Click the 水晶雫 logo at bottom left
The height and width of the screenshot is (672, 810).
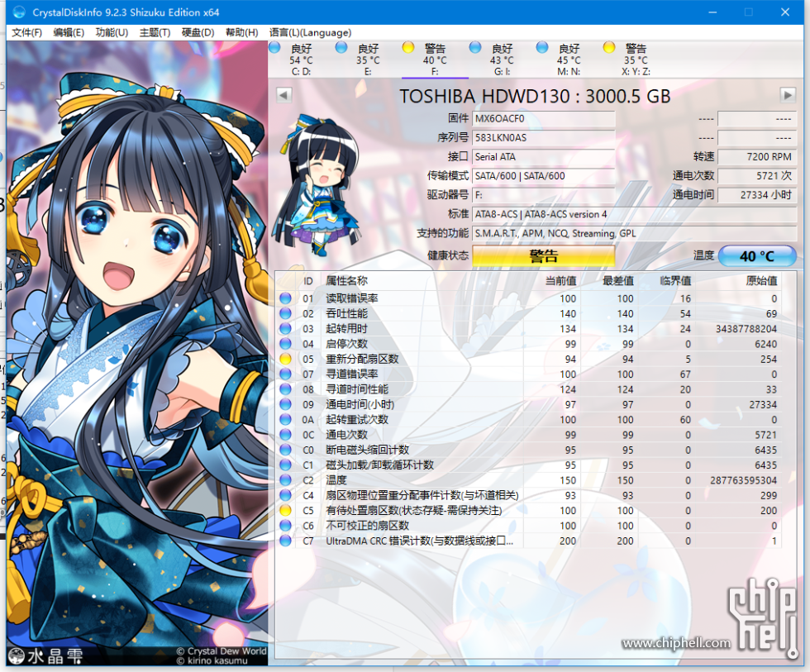[45, 656]
